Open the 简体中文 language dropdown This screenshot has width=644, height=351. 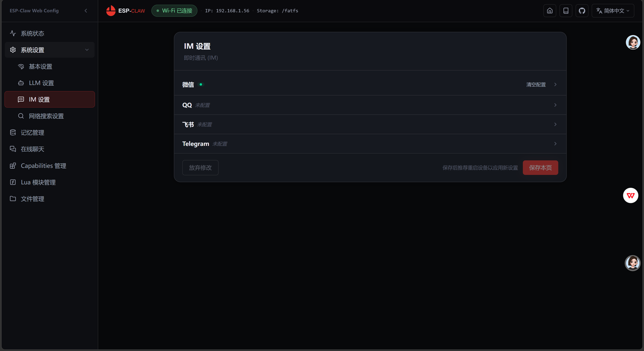coord(613,11)
